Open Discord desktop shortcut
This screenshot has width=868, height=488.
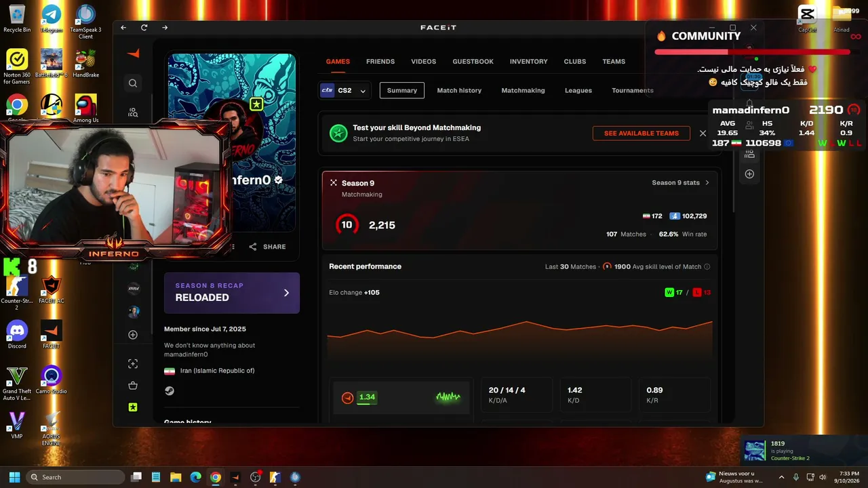[17, 334]
